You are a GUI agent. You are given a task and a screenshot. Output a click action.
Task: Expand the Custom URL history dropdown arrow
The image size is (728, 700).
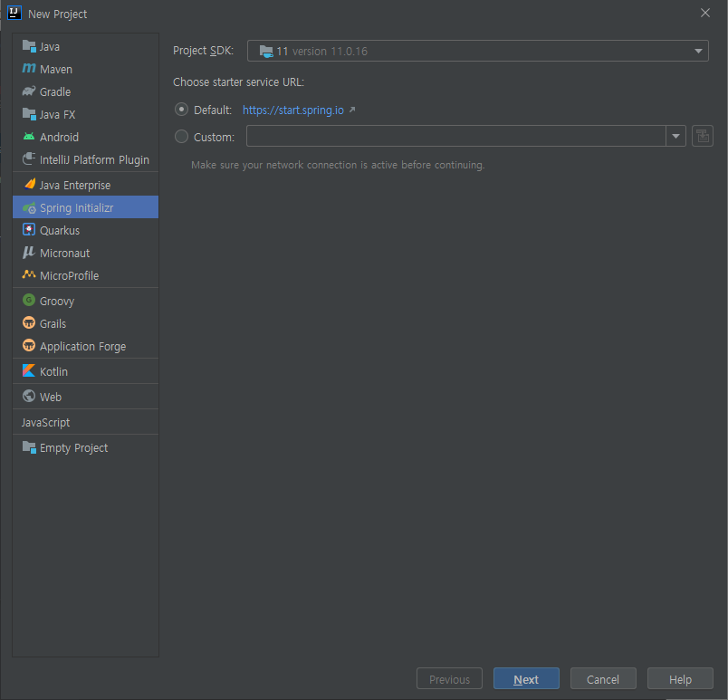pos(675,136)
